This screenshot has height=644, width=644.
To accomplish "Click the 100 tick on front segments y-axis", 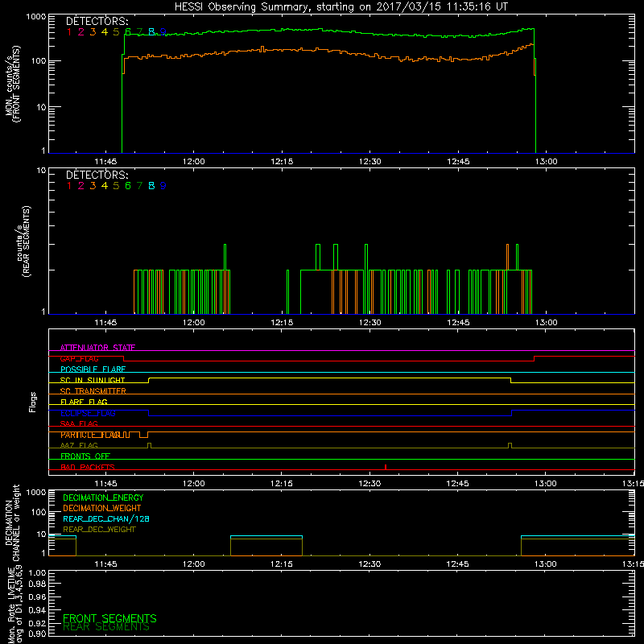I will 39,61.
